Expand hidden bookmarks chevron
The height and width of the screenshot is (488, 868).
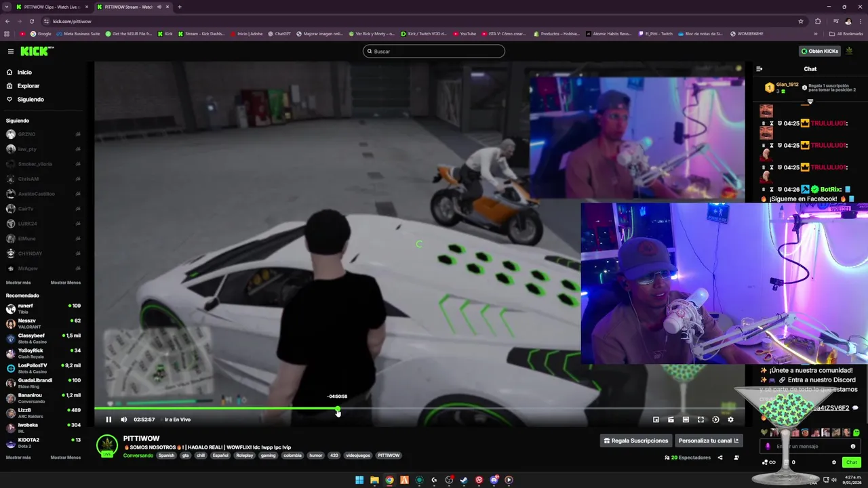[816, 33]
